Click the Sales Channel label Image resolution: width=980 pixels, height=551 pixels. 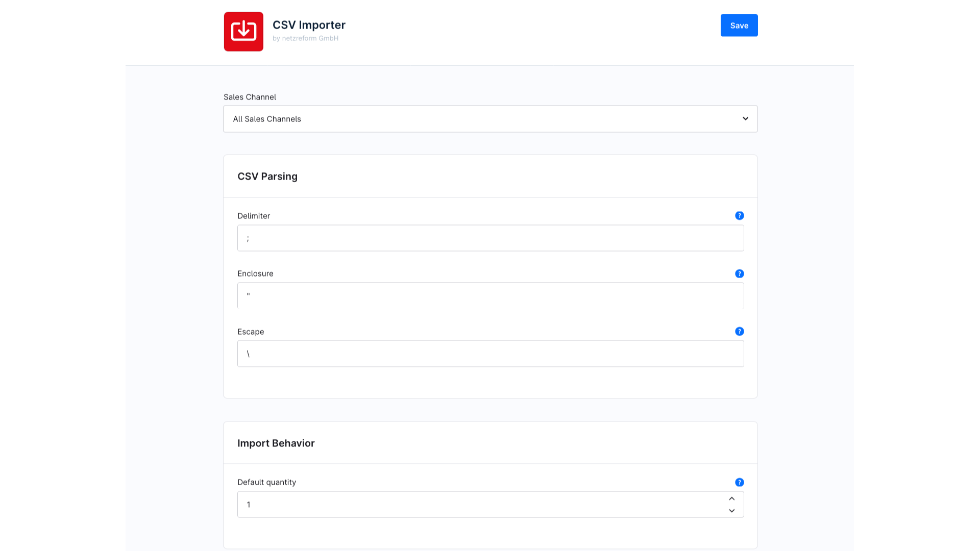(250, 97)
